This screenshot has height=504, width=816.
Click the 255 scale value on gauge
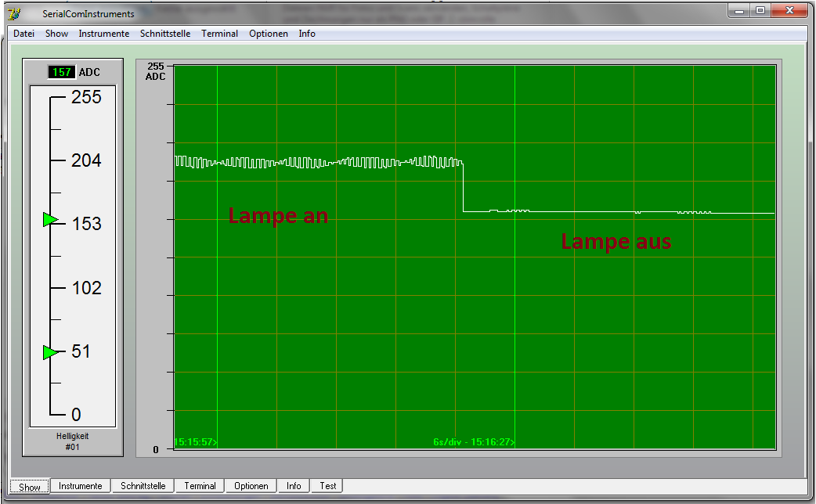(x=86, y=97)
